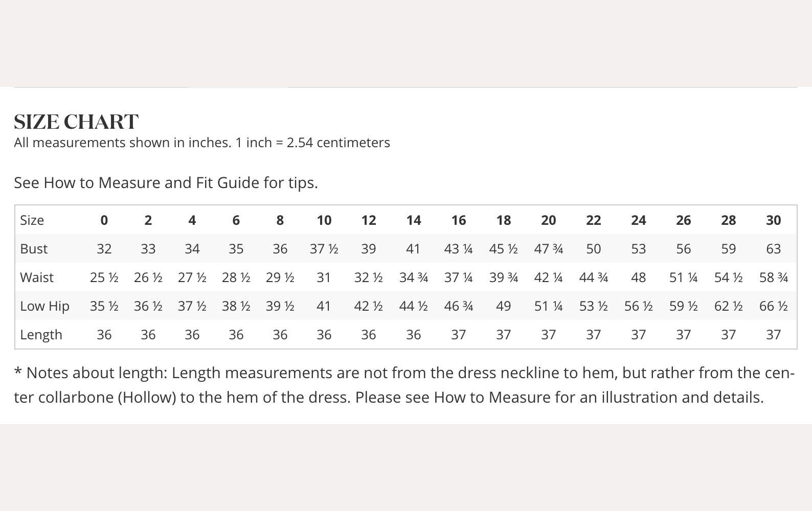Click the inches to centimeters conversion note

click(x=202, y=143)
